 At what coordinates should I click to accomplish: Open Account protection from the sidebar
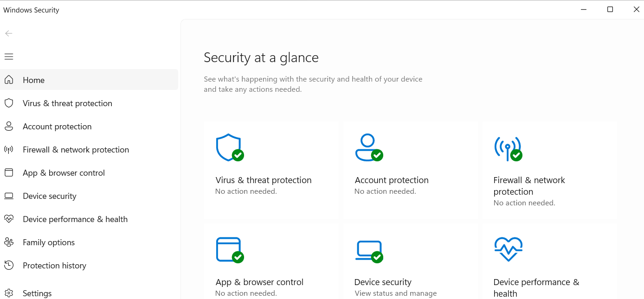click(89, 126)
